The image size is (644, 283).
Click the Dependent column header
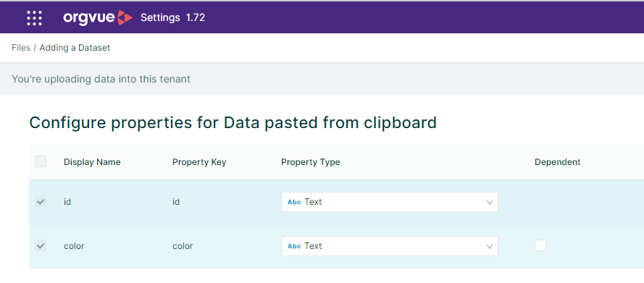pyautogui.click(x=557, y=162)
